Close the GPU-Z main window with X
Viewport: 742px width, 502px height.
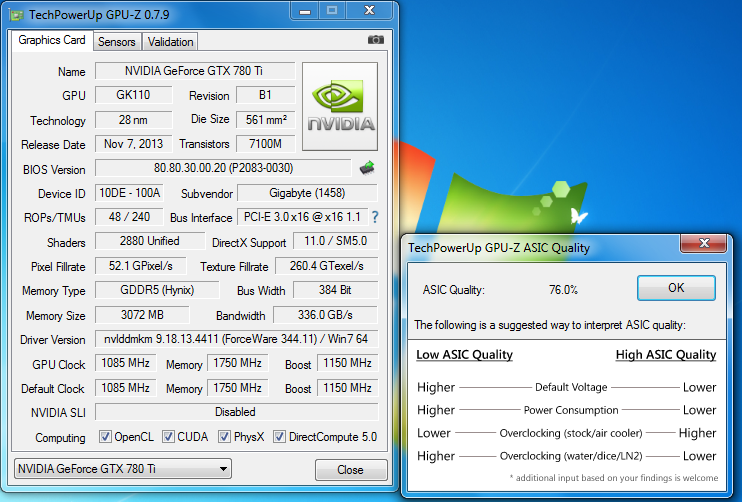[369, 11]
